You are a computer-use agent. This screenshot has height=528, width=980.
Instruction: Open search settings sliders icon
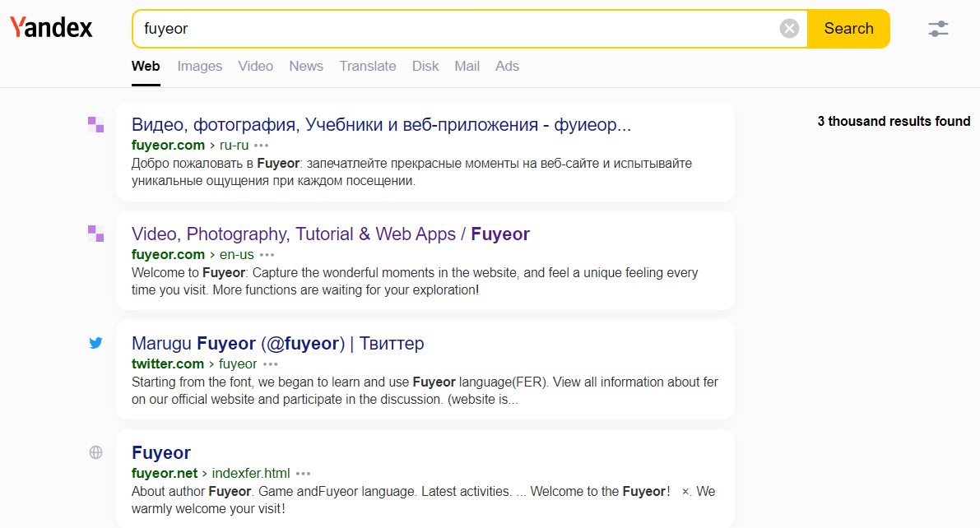(x=938, y=29)
